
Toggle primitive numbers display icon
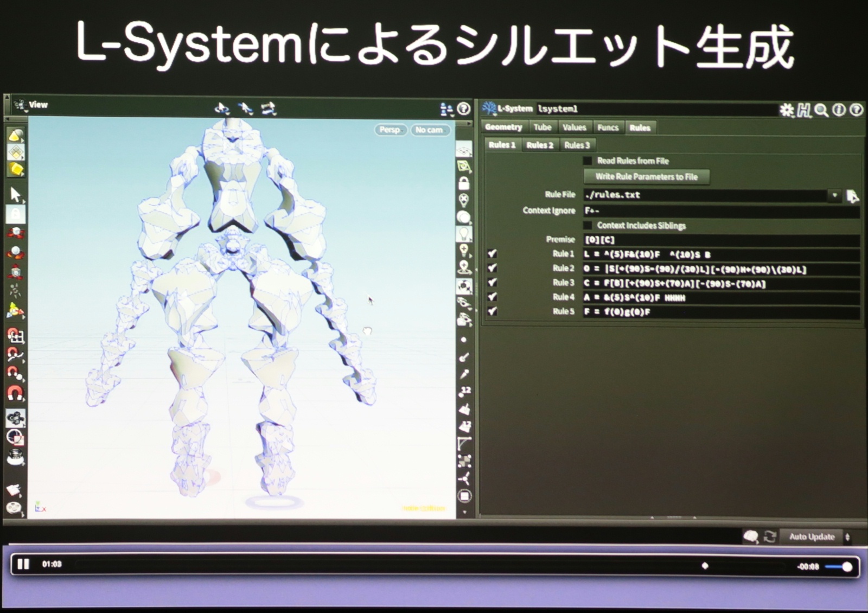click(x=464, y=426)
